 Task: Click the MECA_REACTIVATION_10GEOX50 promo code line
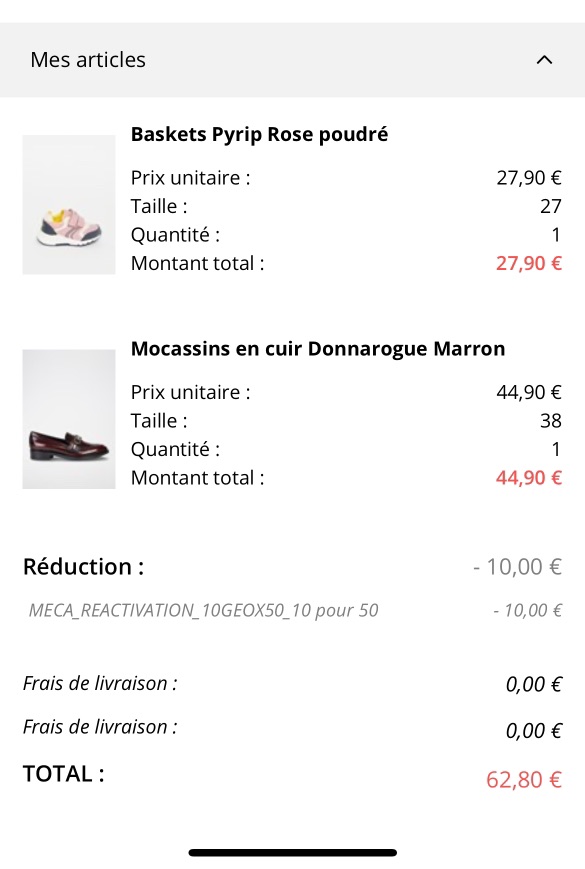tap(203, 610)
